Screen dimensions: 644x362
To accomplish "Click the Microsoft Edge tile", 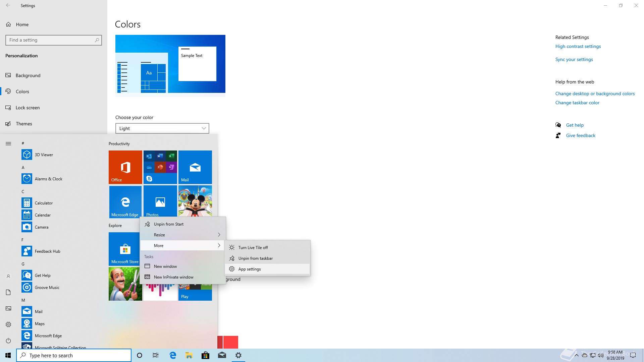I will [125, 202].
